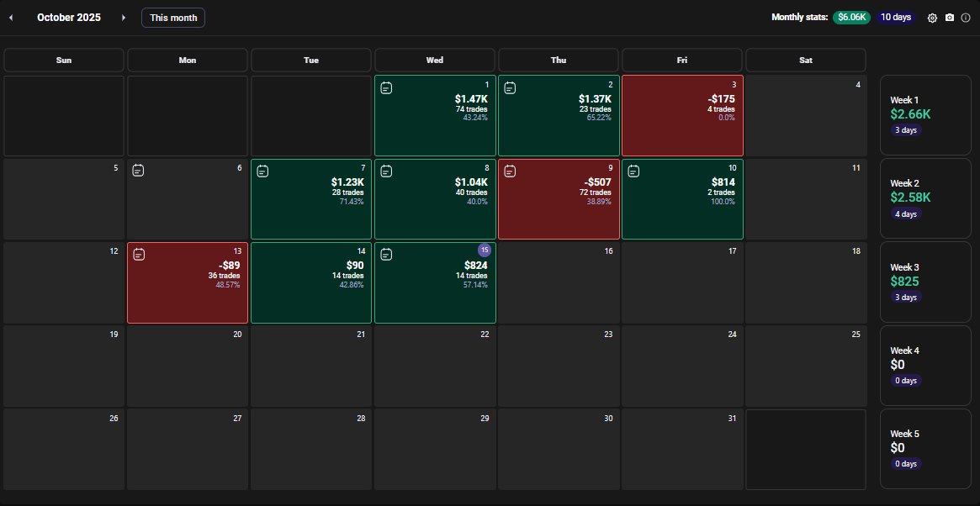Take a calendar screenshot with camera icon

coord(950,18)
